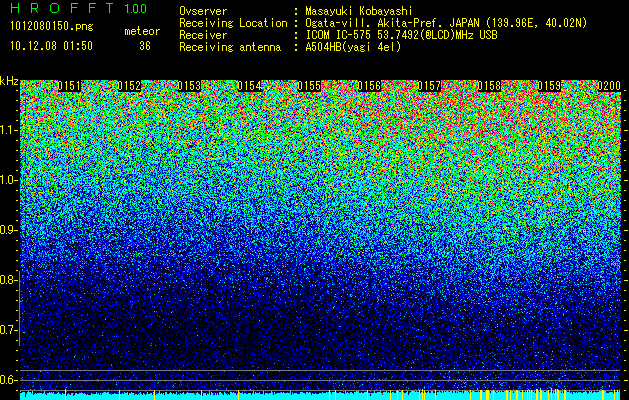
Task: Click the Receiving antenna label
Action: coord(230,47)
